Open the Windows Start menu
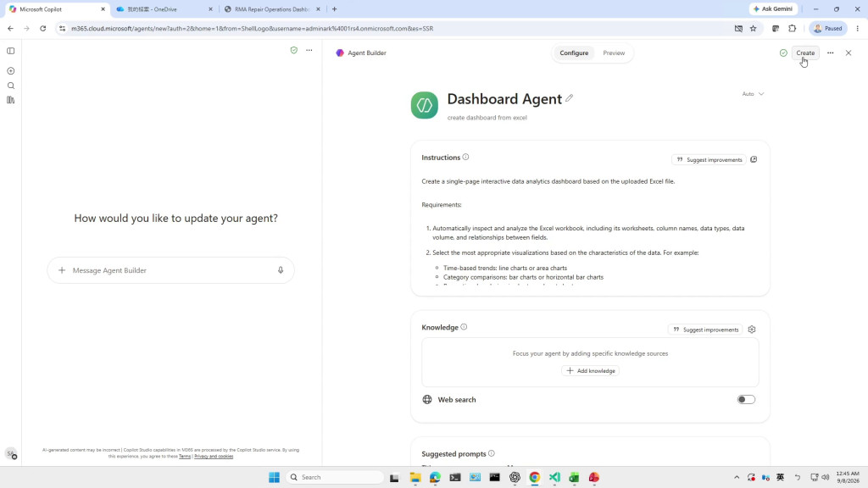 [x=274, y=478]
